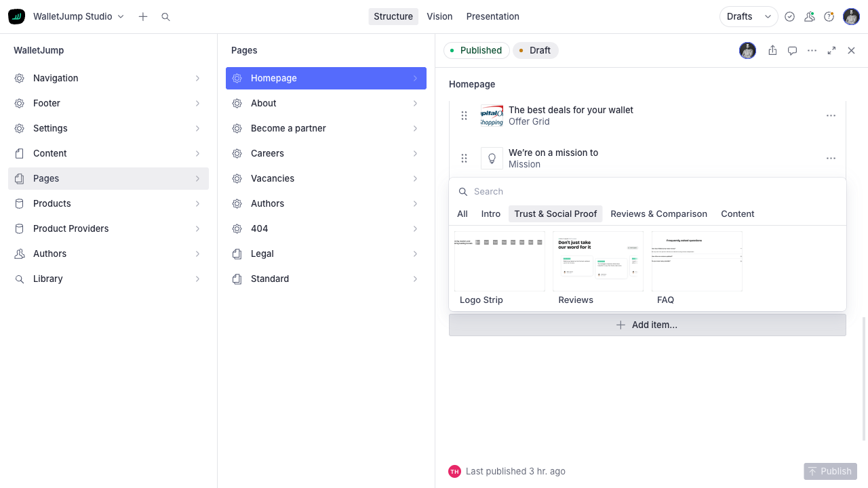The width and height of the screenshot is (868, 488).
Task: Open the three-dot menu for Offer Grid item
Action: [x=831, y=115]
